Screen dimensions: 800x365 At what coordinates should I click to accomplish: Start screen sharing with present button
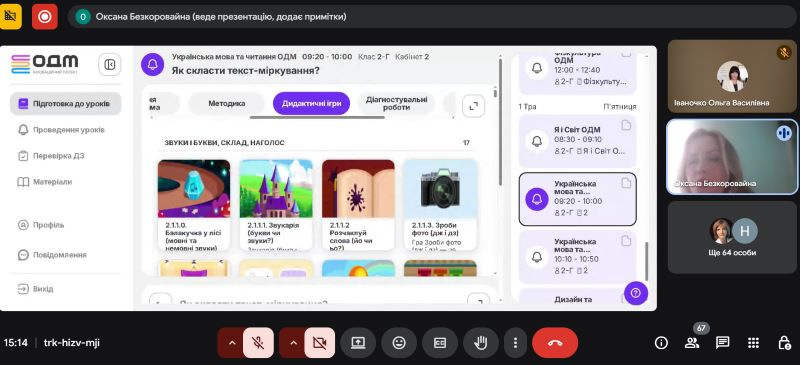(x=358, y=343)
